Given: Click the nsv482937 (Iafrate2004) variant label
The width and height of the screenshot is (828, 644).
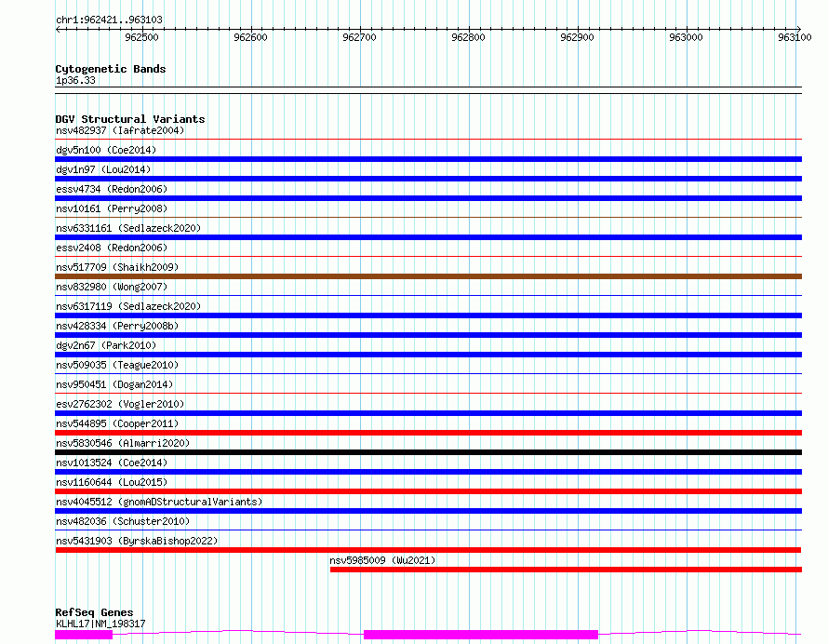Looking at the screenshot, I should click(120, 130).
